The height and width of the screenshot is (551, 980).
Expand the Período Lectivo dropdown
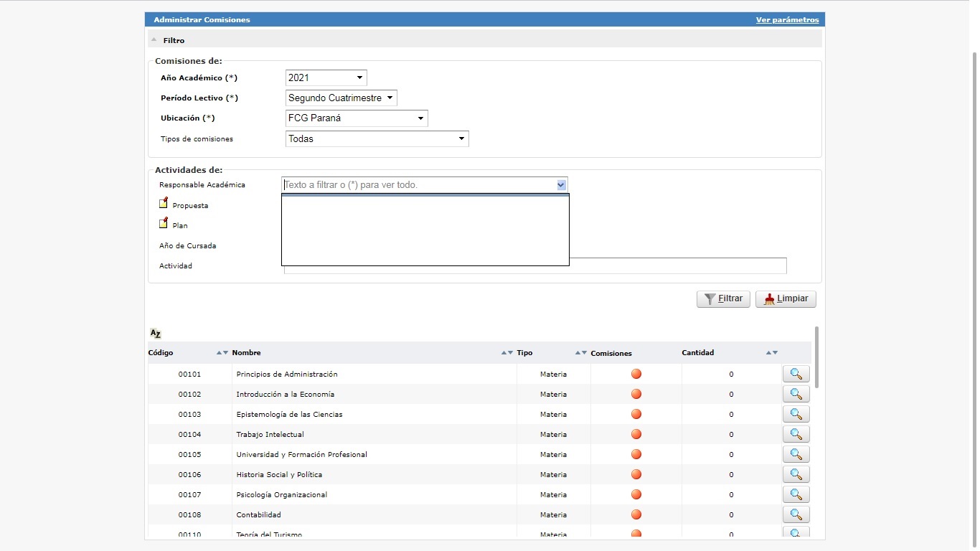click(x=341, y=98)
